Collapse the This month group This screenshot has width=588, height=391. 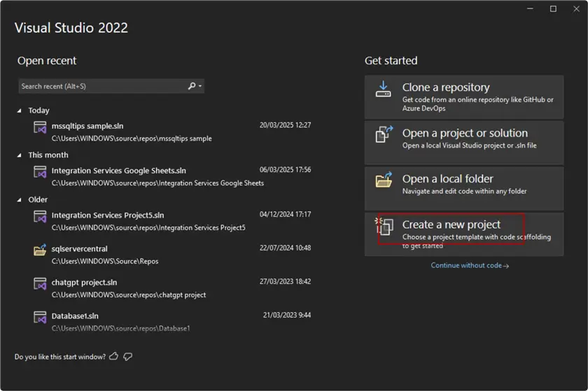(x=20, y=155)
